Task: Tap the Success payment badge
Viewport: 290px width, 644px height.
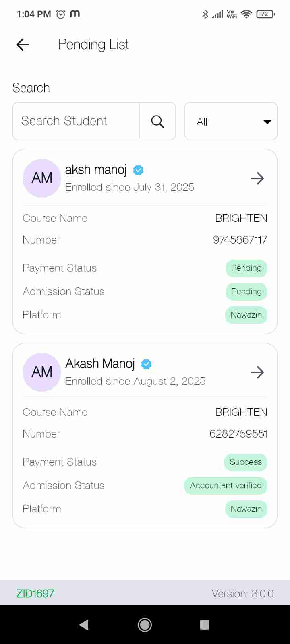Action: coord(245,462)
